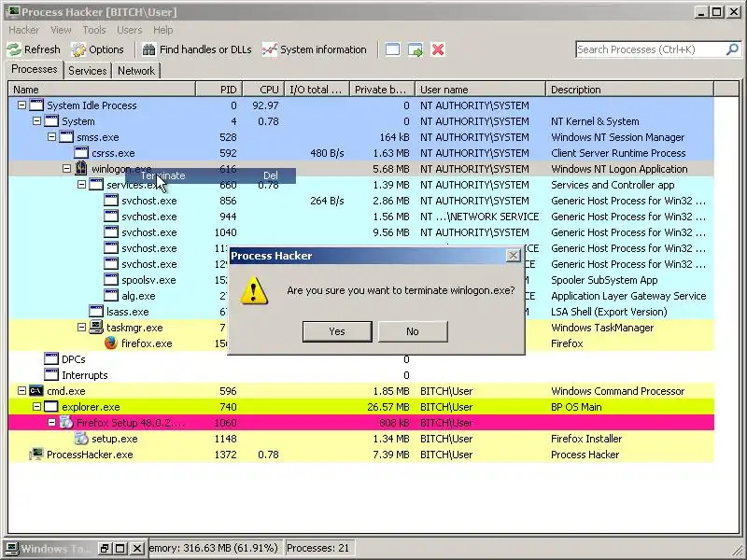Sort by the Private bytes column header

[383, 90]
